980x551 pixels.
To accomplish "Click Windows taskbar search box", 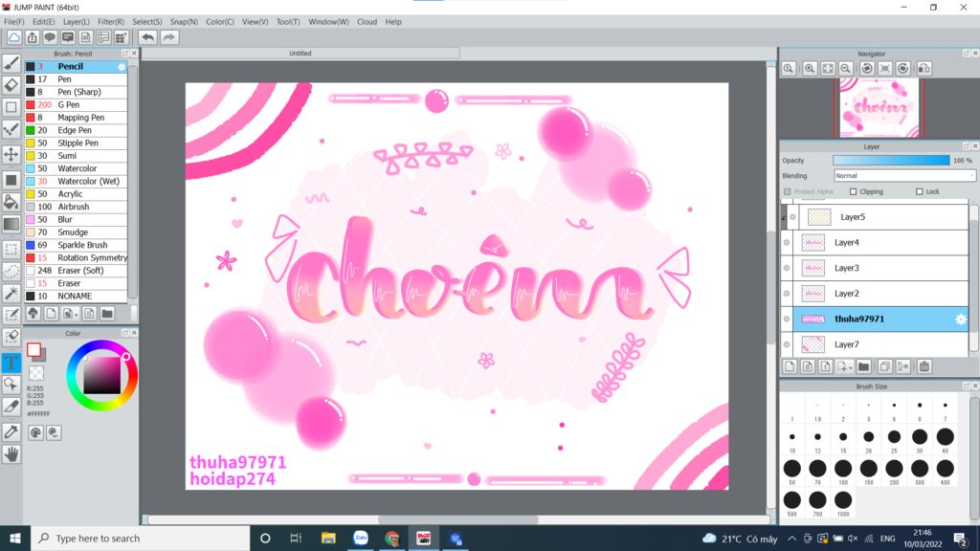I will [x=141, y=539].
